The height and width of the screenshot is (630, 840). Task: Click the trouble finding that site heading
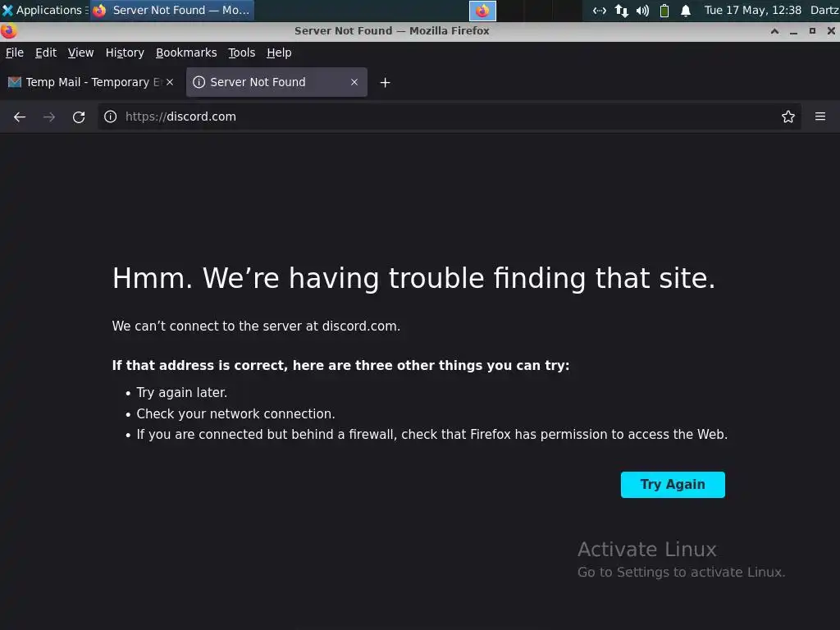(413, 279)
